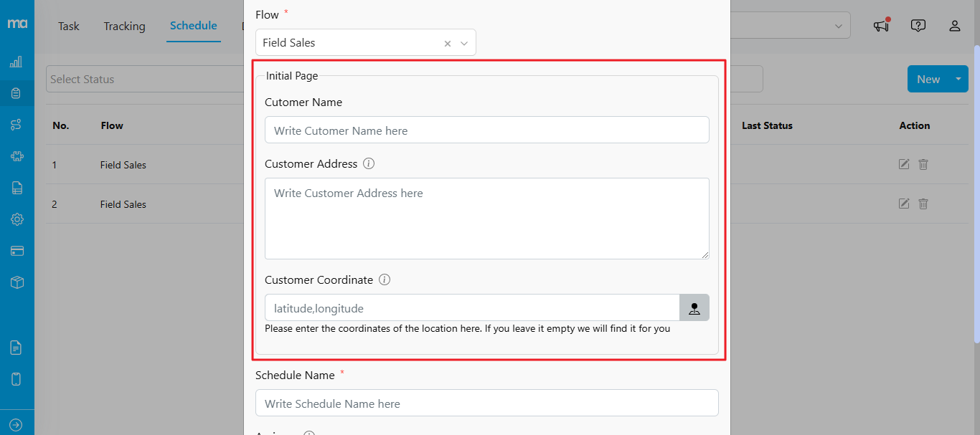
Task: Click the New button
Action: point(928,79)
